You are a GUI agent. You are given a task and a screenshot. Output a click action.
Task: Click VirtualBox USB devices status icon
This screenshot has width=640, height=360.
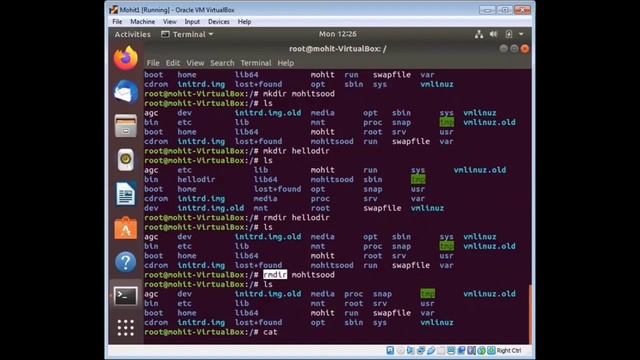[x=431, y=351]
